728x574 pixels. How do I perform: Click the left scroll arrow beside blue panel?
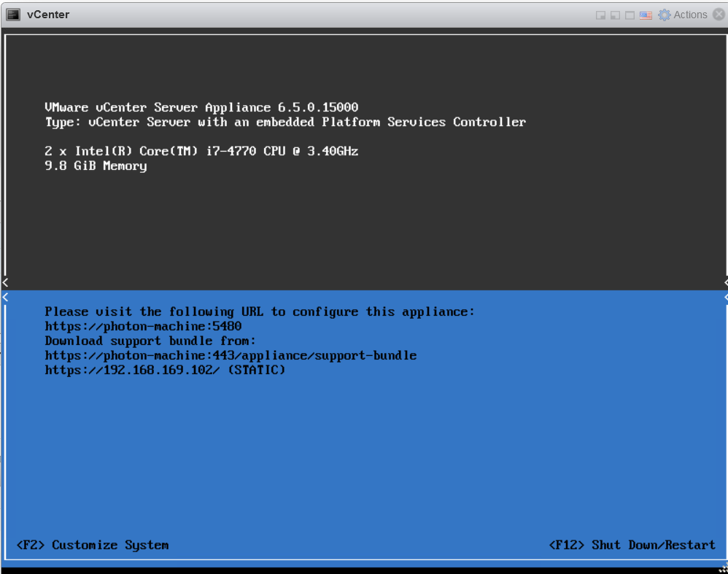tap(4, 297)
